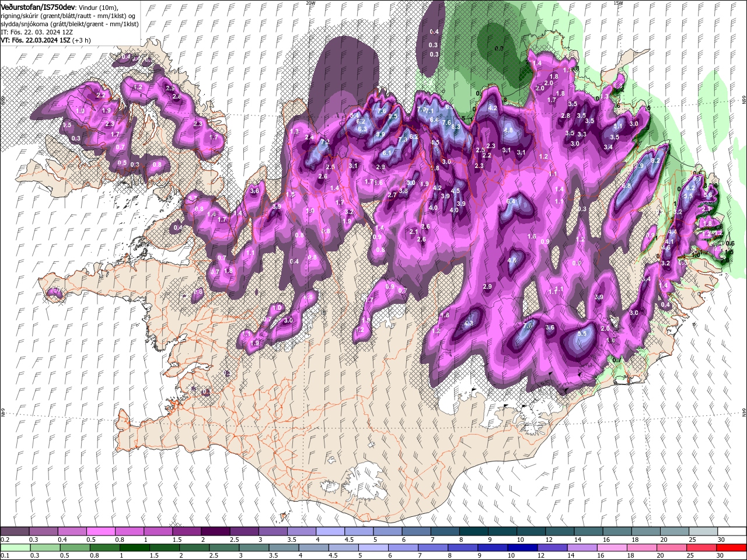The height and width of the screenshot is (560, 747).
Task: Click the rain legend swatch starting at 0.5
Action: pyautogui.click(x=75, y=548)
